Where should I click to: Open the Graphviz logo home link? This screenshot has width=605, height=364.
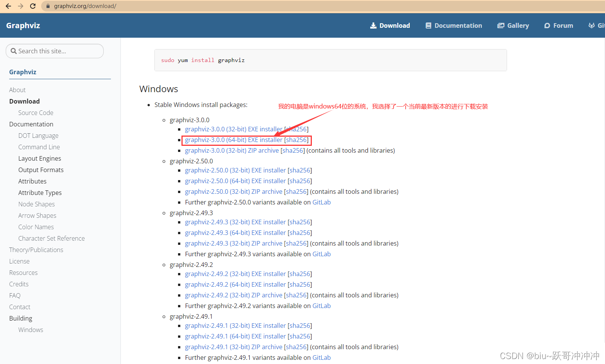(x=23, y=26)
